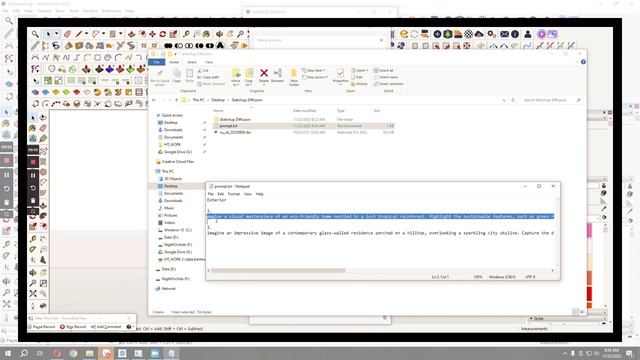Click Select all in the Explorer ribbon

coord(384,71)
